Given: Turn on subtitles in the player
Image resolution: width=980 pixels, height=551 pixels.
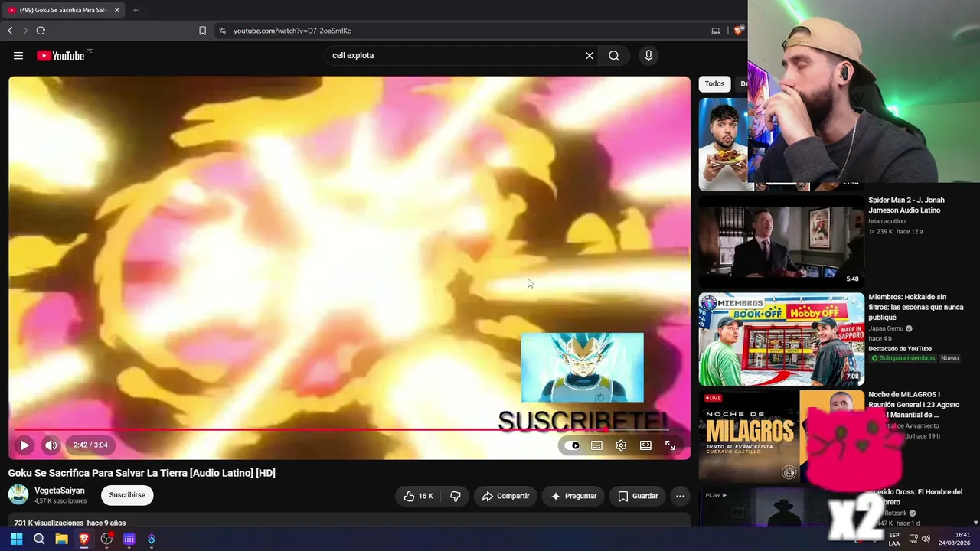Looking at the screenshot, I should pyautogui.click(x=596, y=445).
